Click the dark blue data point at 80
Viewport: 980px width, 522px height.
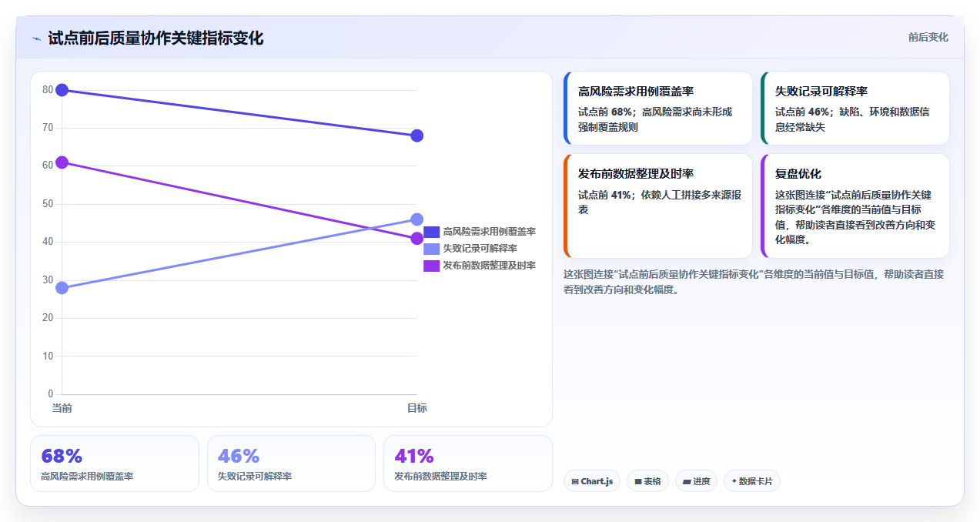coord(62,90)
